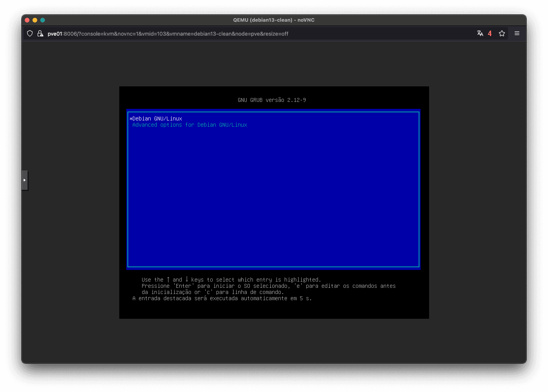Viewport: 548px width, 392px height.
Task: Open the site security padlock info
Action: click(40, 34)
